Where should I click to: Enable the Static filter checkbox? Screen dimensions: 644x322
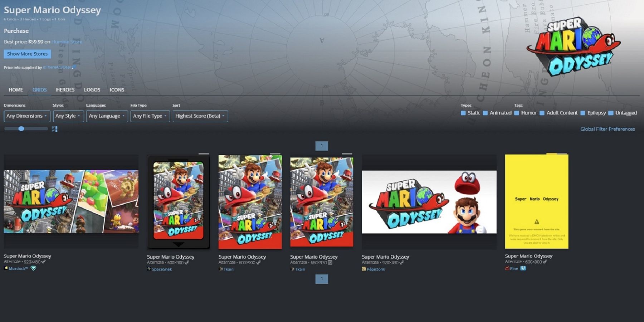tap(463, 113)
